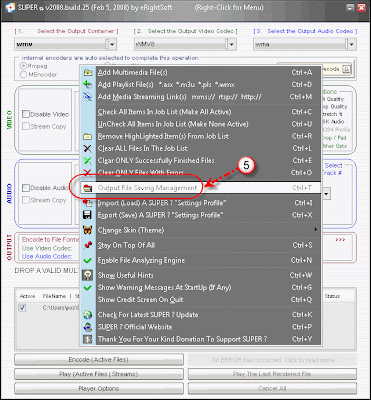The image size is (371, 400).
Task: Click the light bulb Show Useful Hints icon
Action: pyautogui.click(x=88, y=275)
